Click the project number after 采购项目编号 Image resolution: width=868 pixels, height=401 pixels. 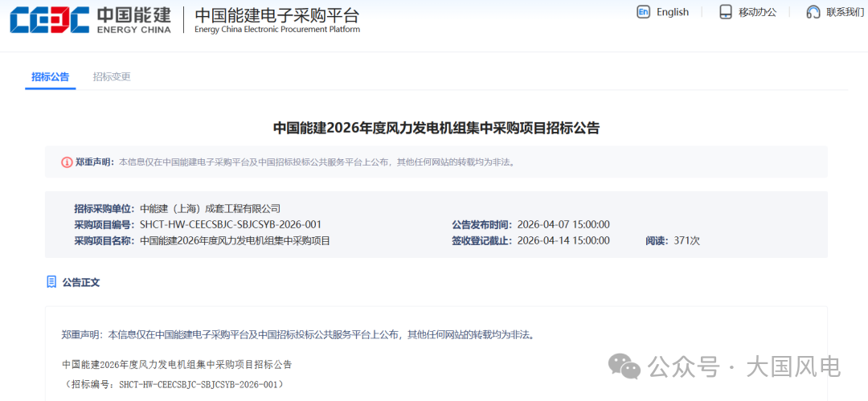click(x=231, y=224)
